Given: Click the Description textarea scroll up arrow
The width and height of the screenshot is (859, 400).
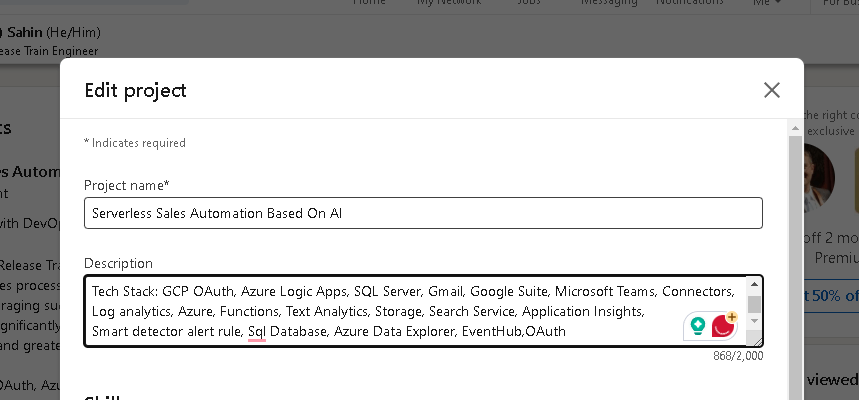Looking at the screenshot, I should 754,284.
